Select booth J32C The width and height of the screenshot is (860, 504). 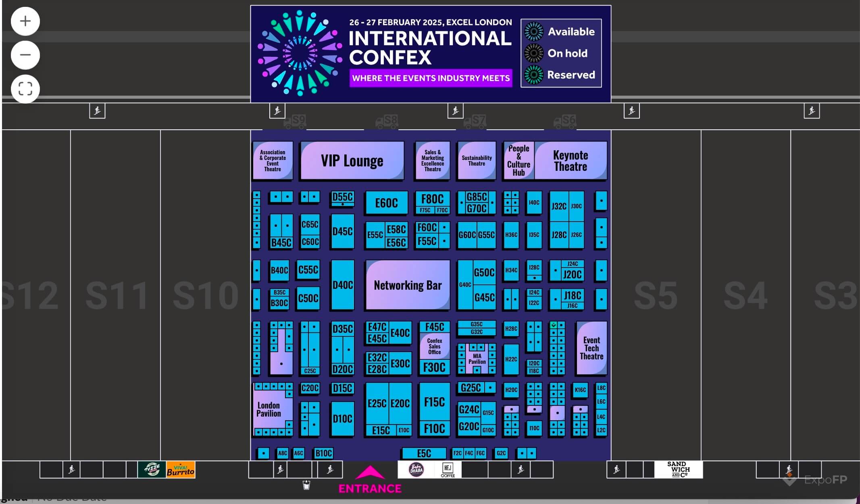point(559,206)
